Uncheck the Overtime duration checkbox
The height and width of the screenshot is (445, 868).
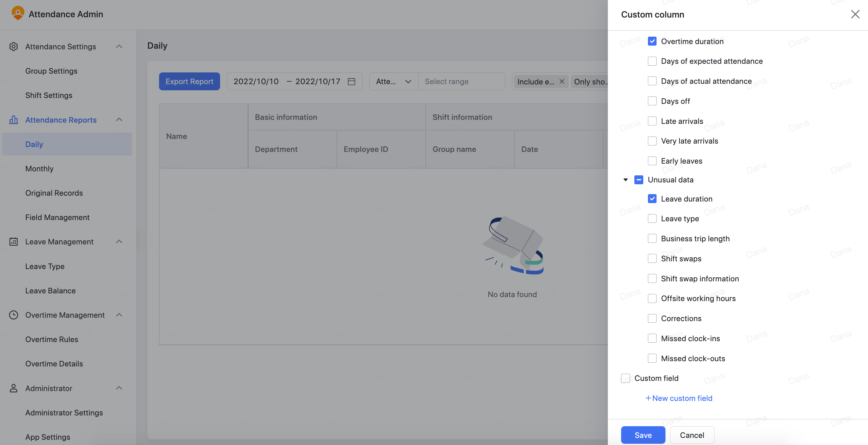[653, 41]
